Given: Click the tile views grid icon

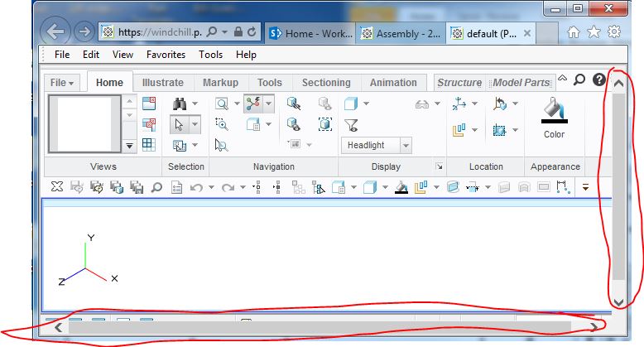Looking at the screenshot, I should 149,145.
